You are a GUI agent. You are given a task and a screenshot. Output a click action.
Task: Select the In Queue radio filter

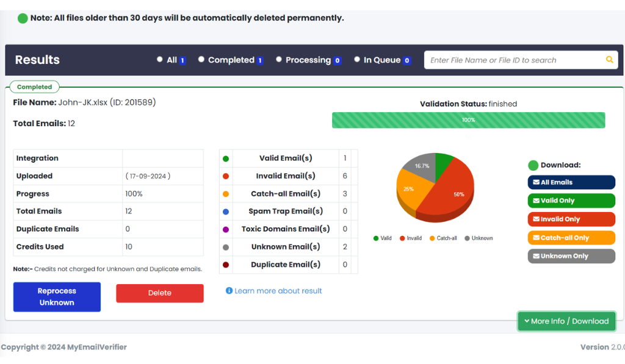coord(357,59)
